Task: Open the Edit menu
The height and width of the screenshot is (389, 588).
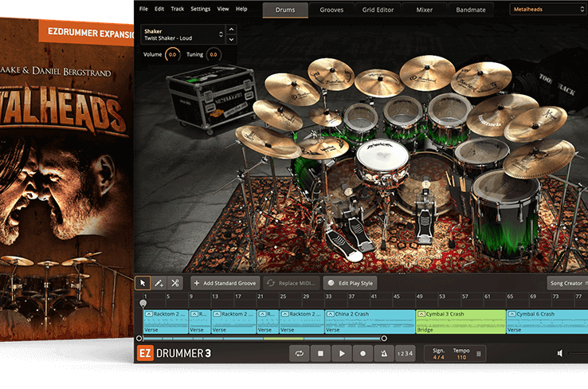Action: coord(159,9)
